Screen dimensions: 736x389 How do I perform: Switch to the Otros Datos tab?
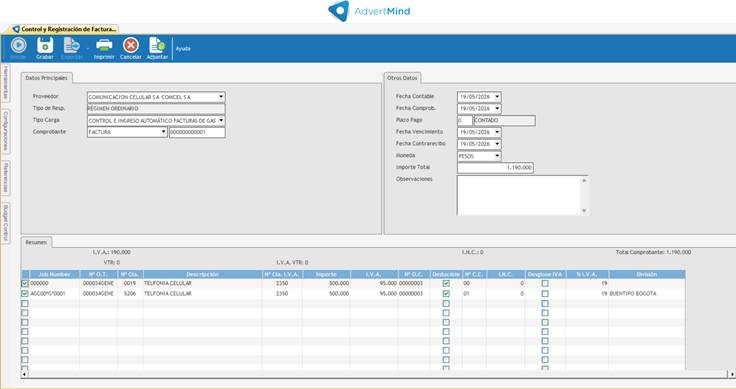tap(402, 78)
